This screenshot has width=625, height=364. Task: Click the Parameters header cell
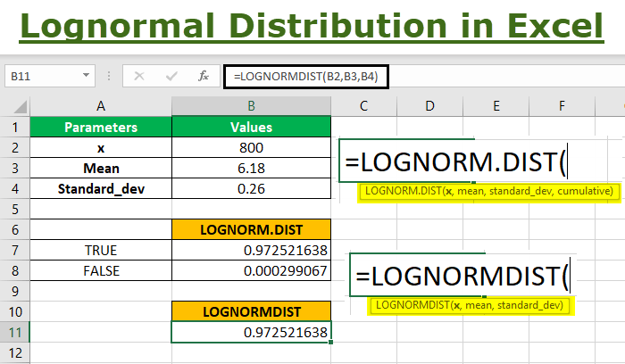[101, 127]
